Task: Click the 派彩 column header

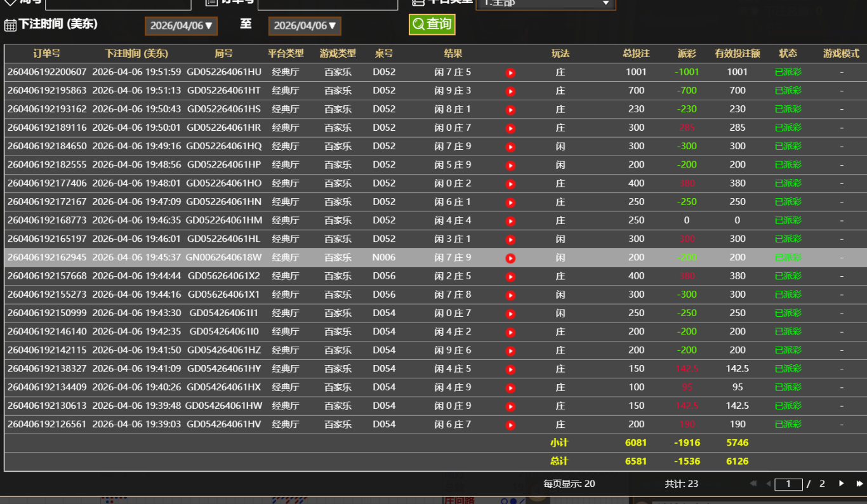Action: pos(686,54)
